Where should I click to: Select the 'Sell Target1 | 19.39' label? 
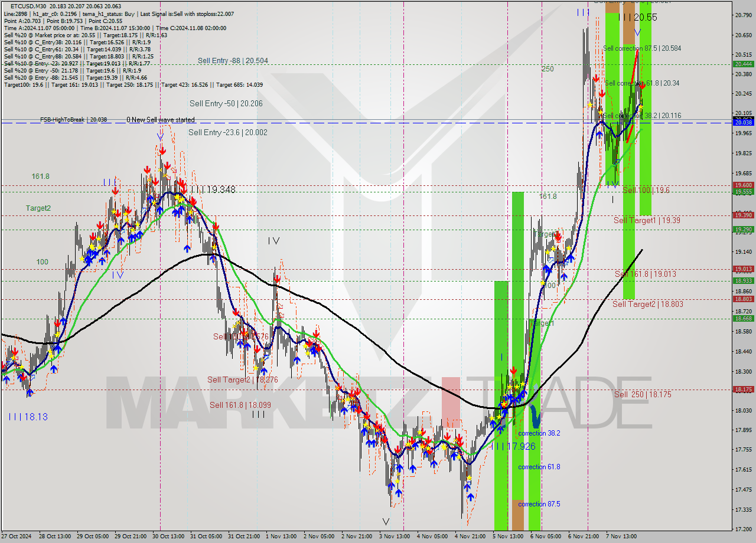[x=647, y=220]
